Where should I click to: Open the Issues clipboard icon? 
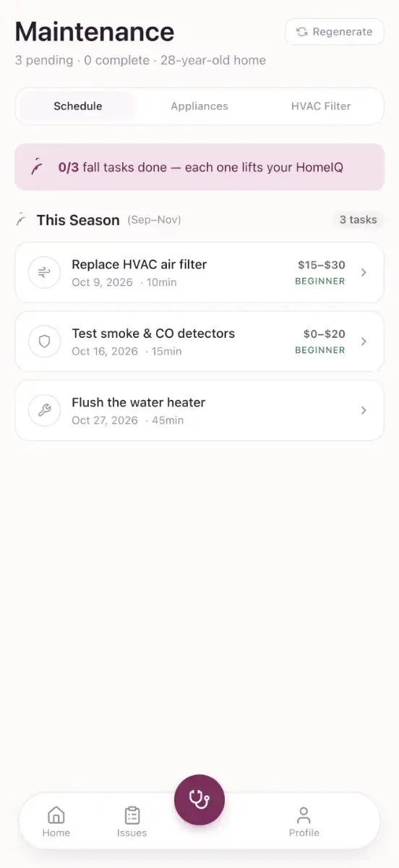(132, 815)
